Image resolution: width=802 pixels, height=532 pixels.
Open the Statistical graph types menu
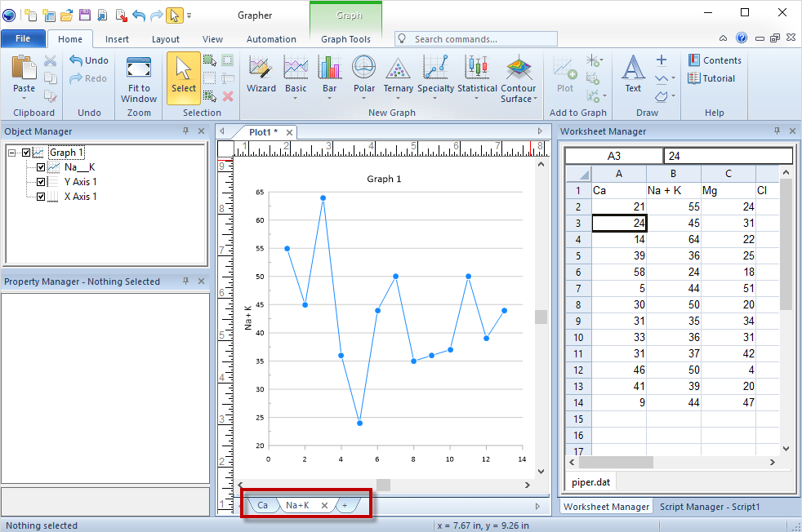pos(477,74)
